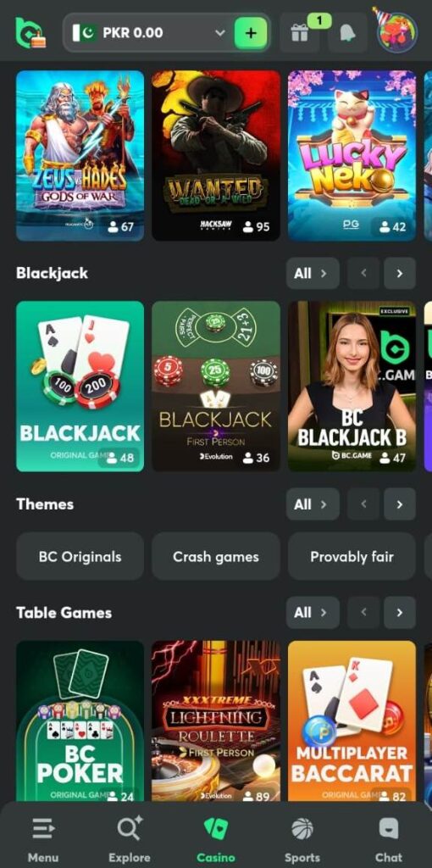This screenshot has height=868, width=432.
Task: Open Explore from the bottom navigation
Action: point(130,839)
